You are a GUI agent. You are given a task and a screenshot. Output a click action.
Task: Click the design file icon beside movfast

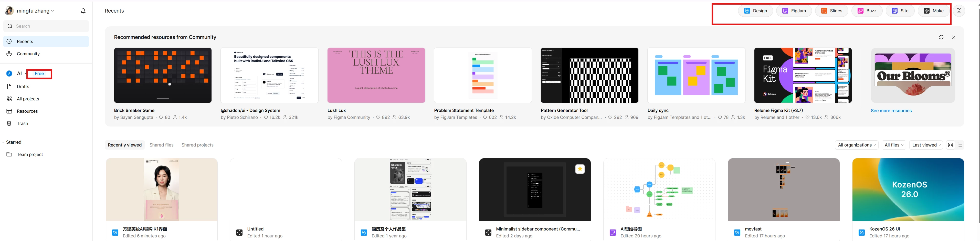tap(737, 233)
